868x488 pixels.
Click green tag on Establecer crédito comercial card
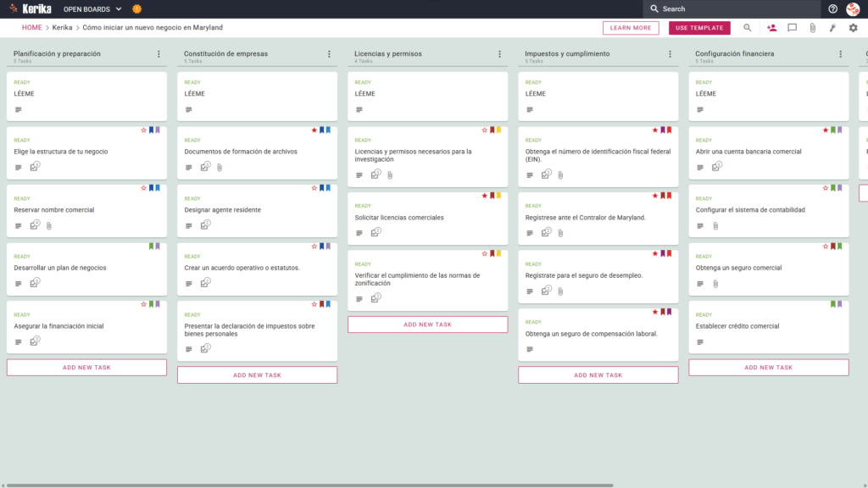(x=833, y=304)
